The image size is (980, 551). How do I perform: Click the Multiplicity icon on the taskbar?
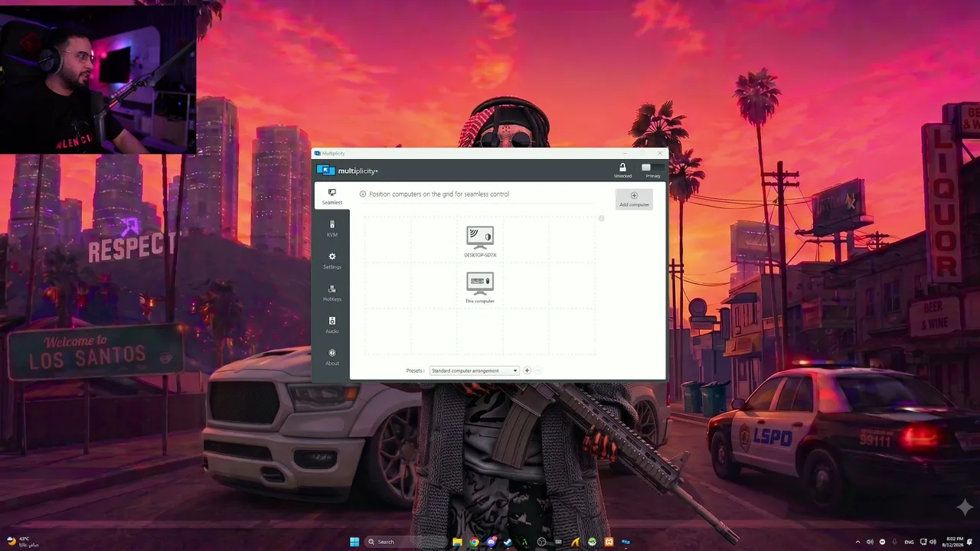[626, 542]
